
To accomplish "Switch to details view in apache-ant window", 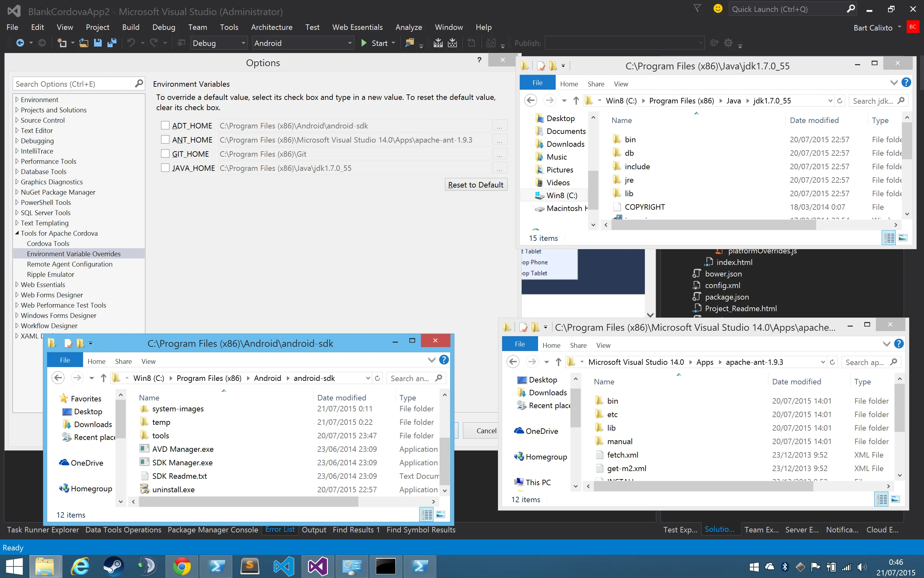I will (882, 499).
